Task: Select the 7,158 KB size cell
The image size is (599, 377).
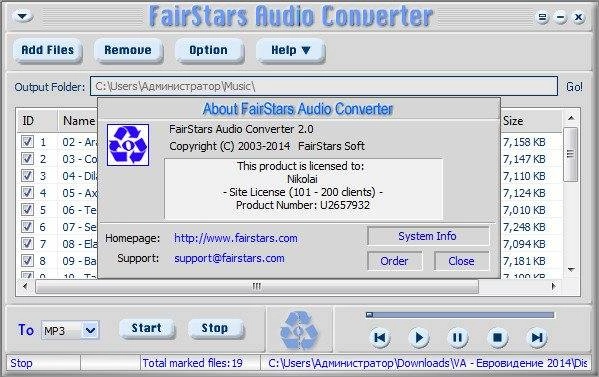Action: (x=524, y=142)
